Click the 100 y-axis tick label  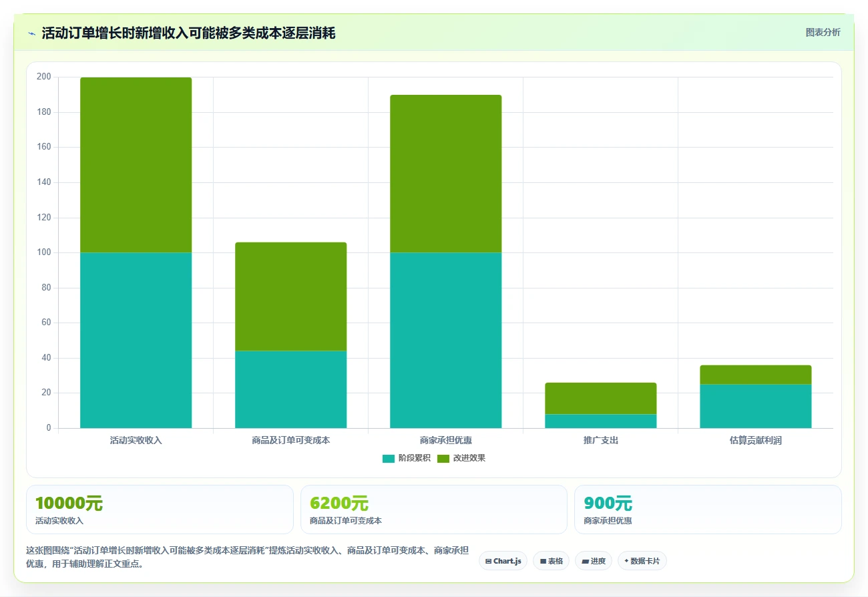[x=44, y=252]
